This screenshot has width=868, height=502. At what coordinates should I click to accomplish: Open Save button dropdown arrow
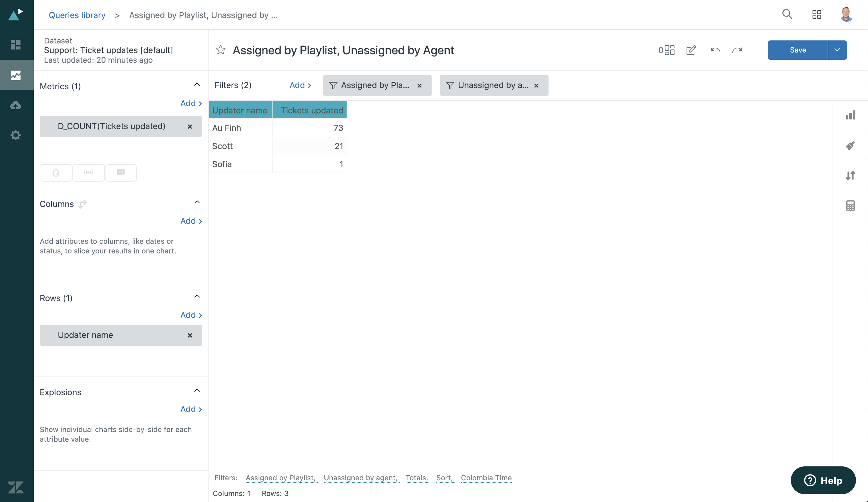click(837, 50)
